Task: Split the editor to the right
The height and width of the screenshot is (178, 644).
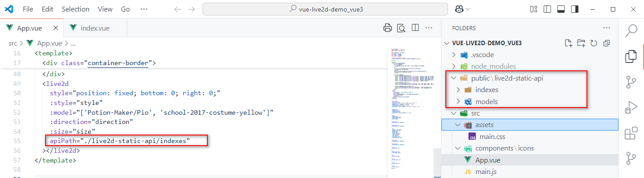Action: tap(415, 28)
